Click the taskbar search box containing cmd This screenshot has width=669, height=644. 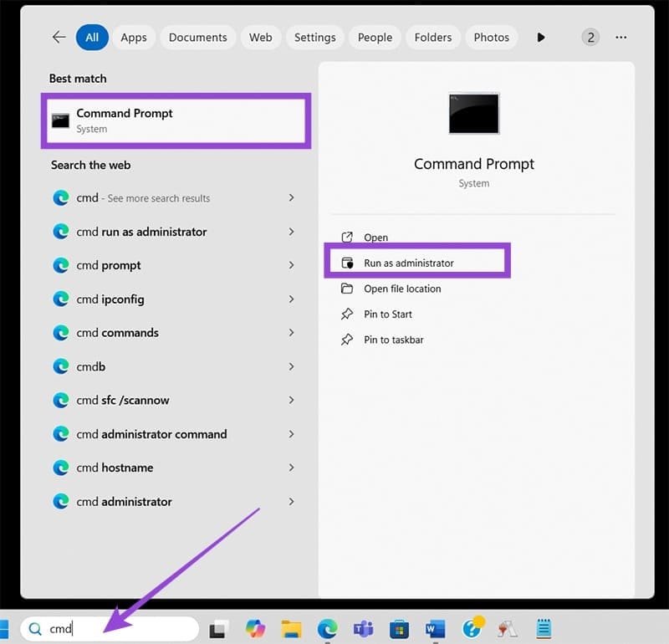[110, 628]
